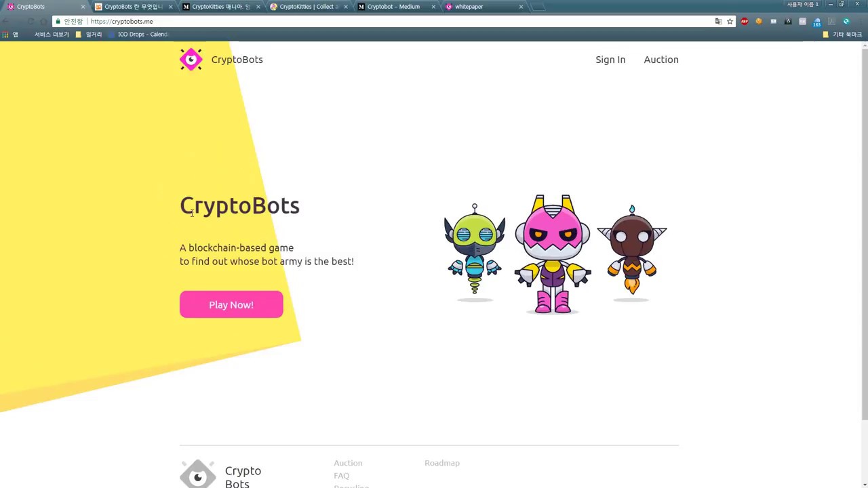Click the "CryptoBots" main heading text
This screenshot has height=488, width=868.
239,206
